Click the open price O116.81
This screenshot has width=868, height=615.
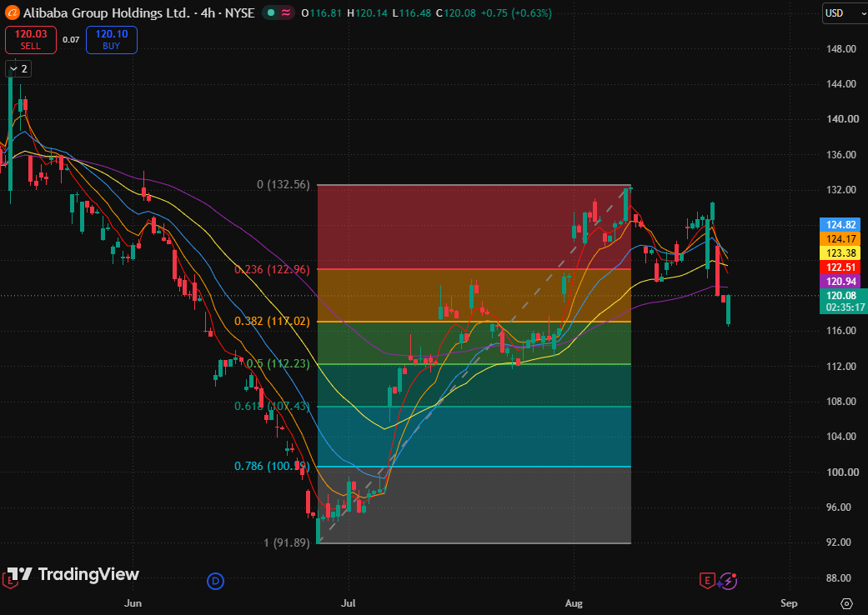(322, 12)
